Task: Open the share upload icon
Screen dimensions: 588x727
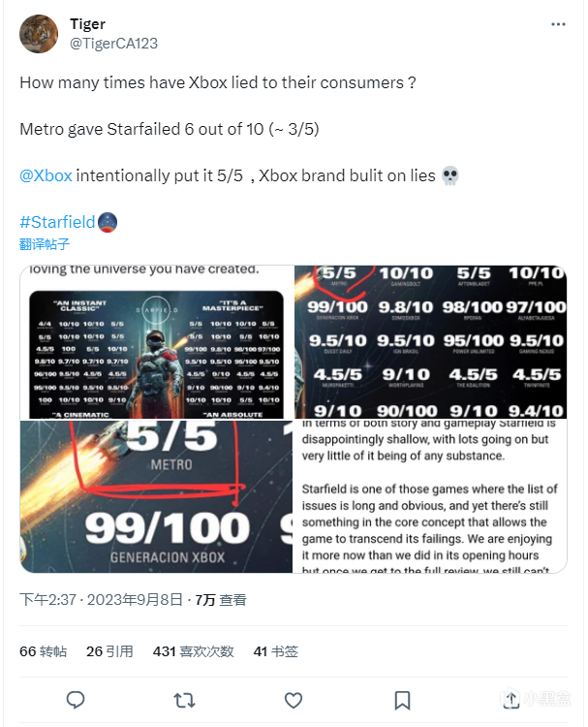Action: 511,700
